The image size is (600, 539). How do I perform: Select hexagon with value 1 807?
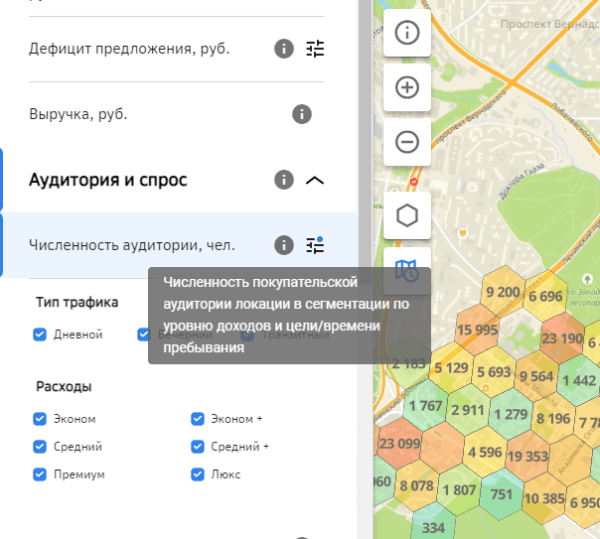pos(459,490)
